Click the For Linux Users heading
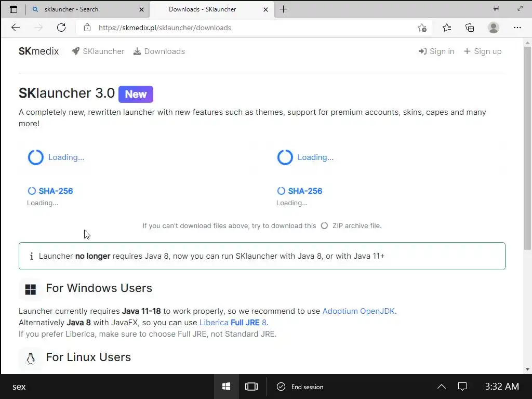The width and height of the screenshot is (532, 399). pyautogui.click(x=88, y=357)
